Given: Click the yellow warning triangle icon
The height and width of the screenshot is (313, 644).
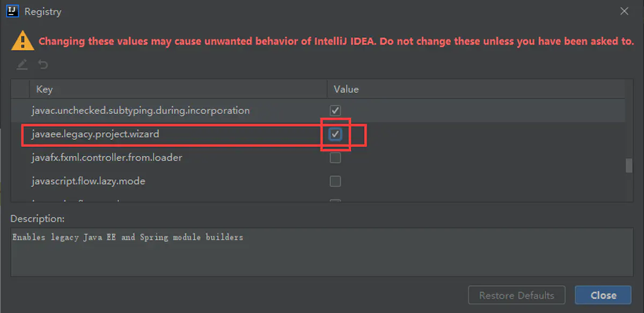Looking at the screenshot, I should pyautogui.click(x=23, y=41).
